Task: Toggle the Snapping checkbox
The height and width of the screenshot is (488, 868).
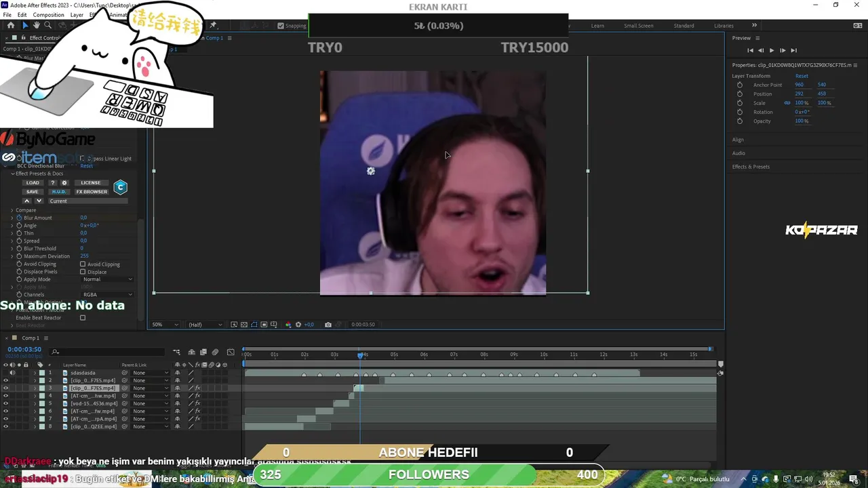Action: 281,26
